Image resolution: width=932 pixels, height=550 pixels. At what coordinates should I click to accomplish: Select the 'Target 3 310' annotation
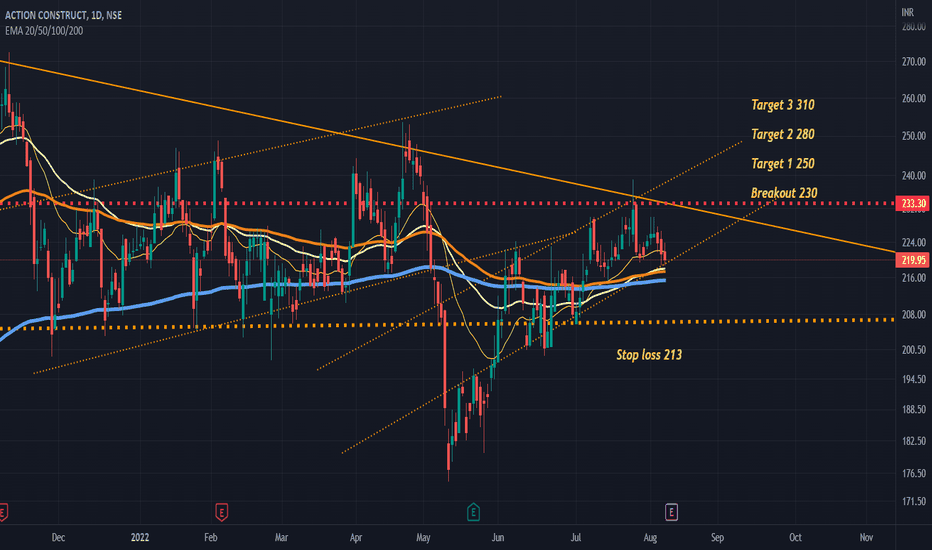point(783,105)
